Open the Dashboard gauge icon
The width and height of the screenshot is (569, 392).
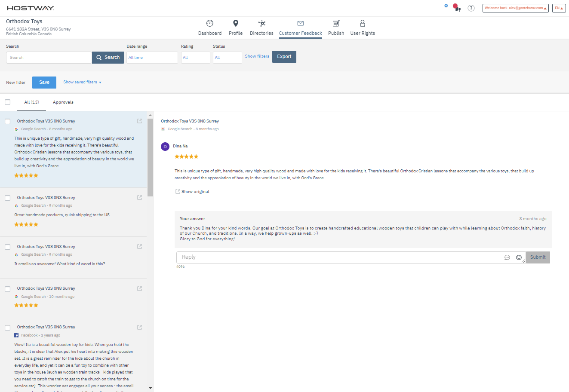pyautogui.click(x=210, y=23)
